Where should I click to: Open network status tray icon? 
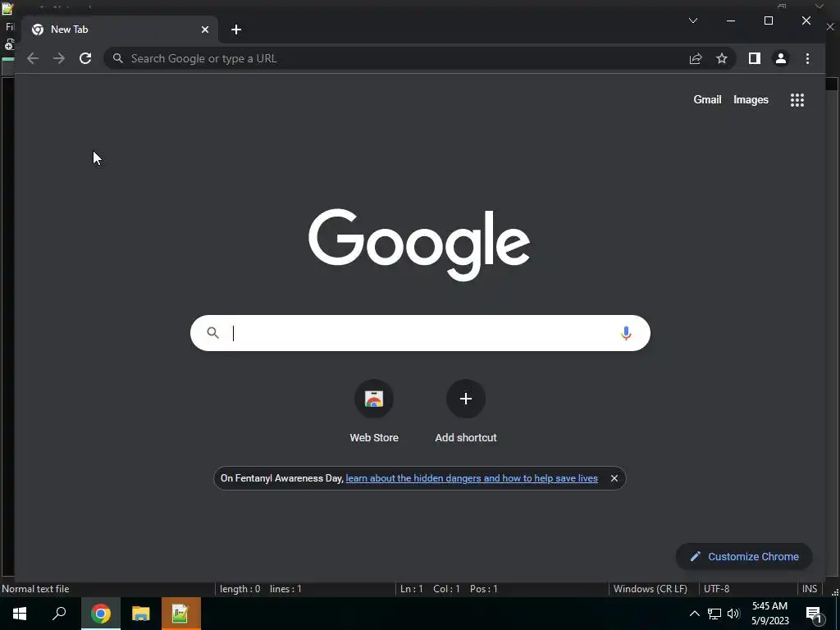pos(714,614)
